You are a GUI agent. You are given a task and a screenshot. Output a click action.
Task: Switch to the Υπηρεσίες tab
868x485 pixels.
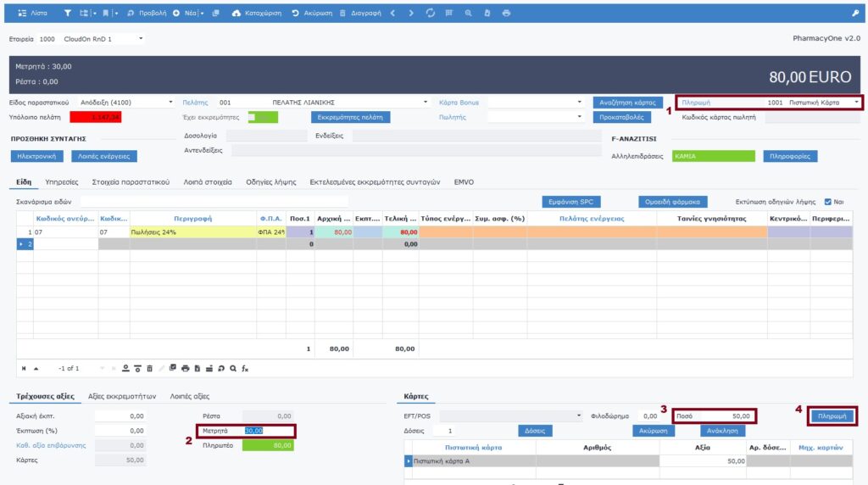pos(62,181)
